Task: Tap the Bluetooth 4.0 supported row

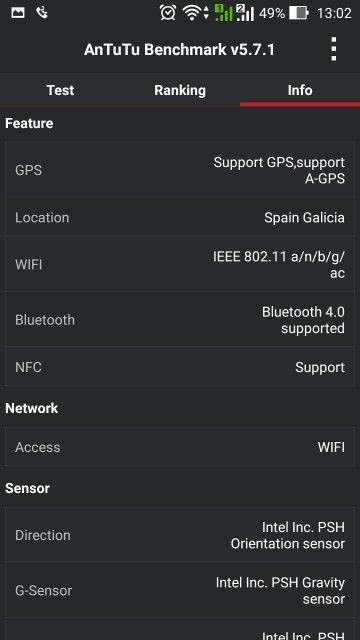Action: (x=180, y=320)
